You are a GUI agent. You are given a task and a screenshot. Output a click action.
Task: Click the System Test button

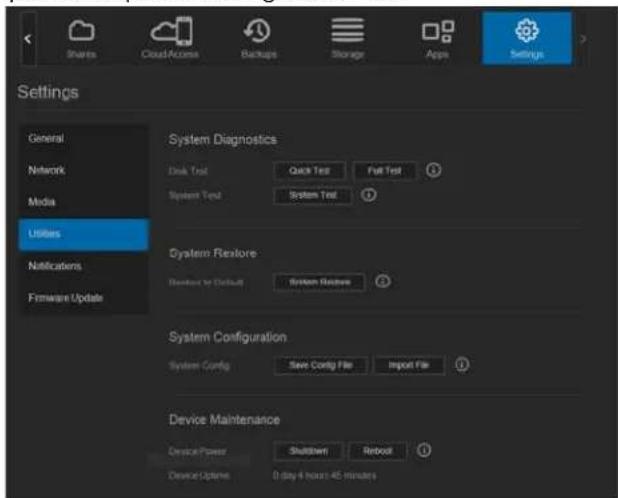313,195
